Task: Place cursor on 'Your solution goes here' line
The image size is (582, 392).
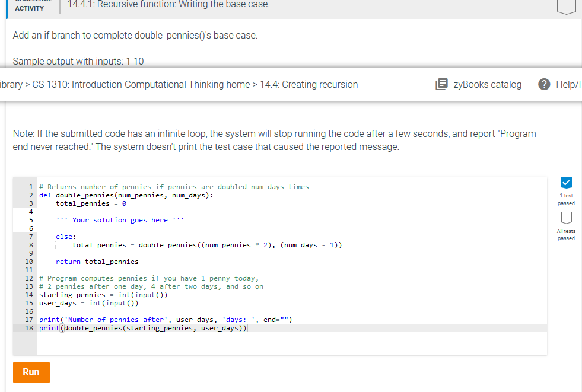Action: click(119, 220)
